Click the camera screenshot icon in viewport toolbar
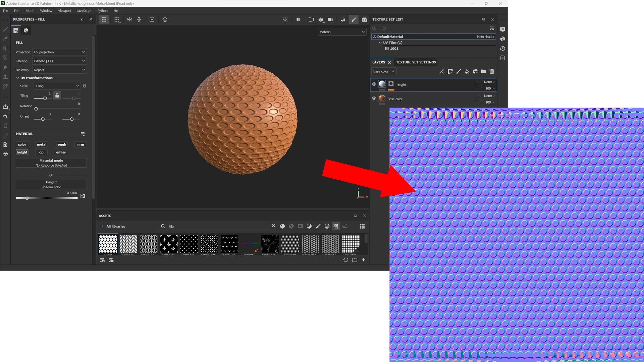 [365, 20]
